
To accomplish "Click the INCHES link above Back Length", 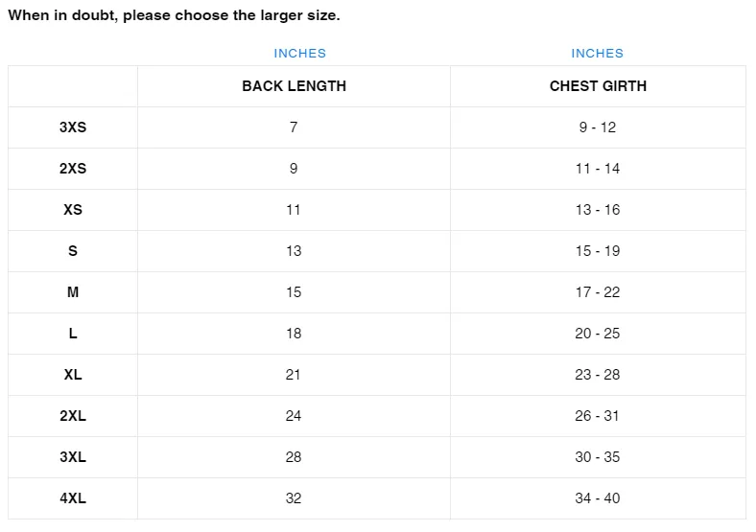I will 300,54.
